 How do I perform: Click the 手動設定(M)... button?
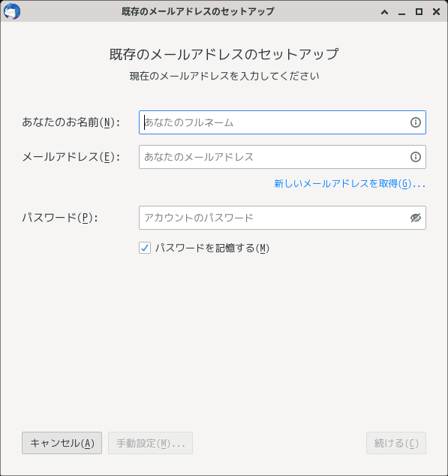pos(151,443)
